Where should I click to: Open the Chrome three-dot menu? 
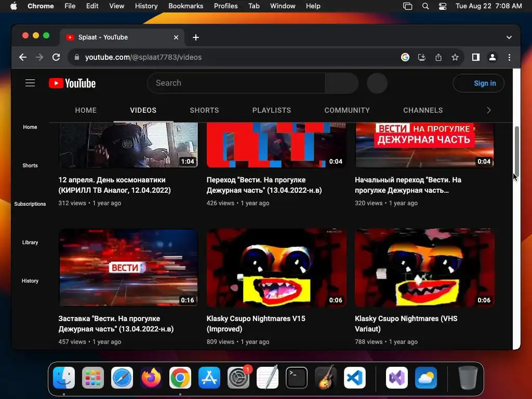pos(509,57)
